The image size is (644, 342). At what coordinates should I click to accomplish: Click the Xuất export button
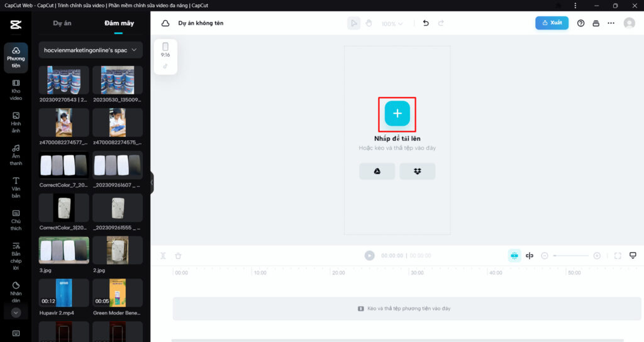(552, 23)
